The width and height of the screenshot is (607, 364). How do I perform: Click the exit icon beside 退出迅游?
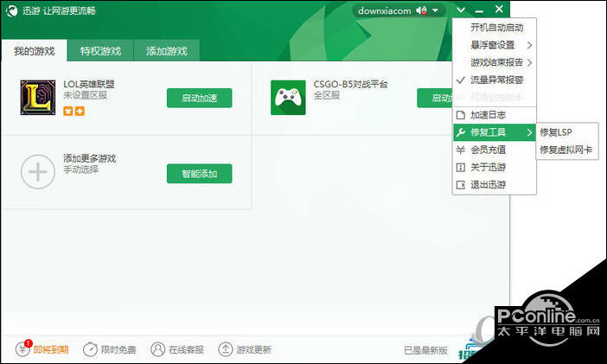click(x=461, y=185)
